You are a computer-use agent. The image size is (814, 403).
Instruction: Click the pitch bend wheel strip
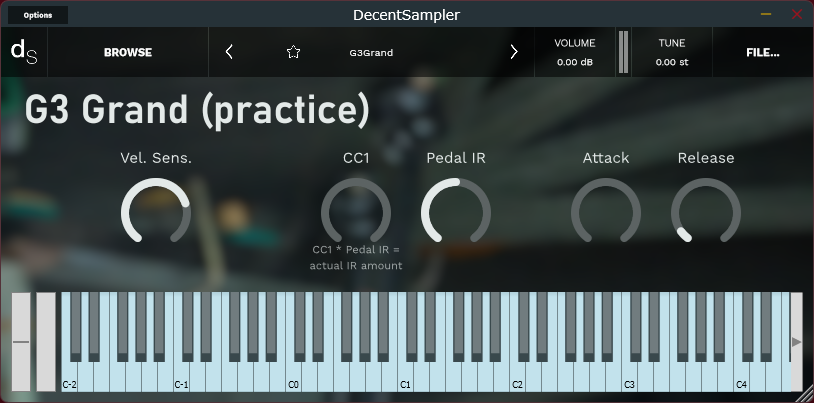click(21, 342)
